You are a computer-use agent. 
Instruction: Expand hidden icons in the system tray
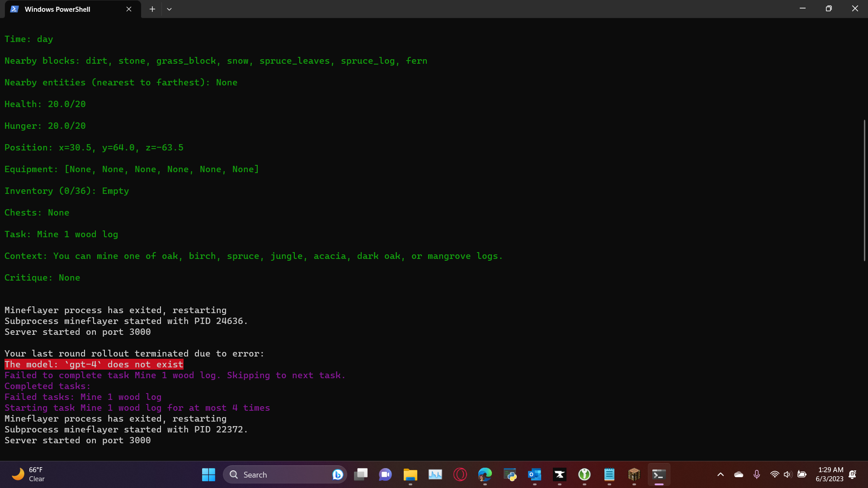(x=721, y=474)
